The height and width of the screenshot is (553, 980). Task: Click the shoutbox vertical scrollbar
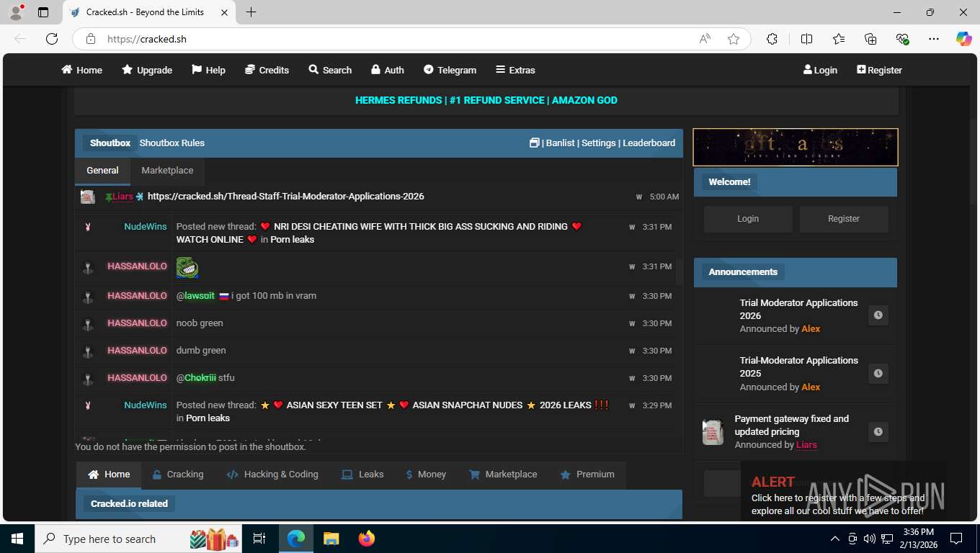pos(678,271)
